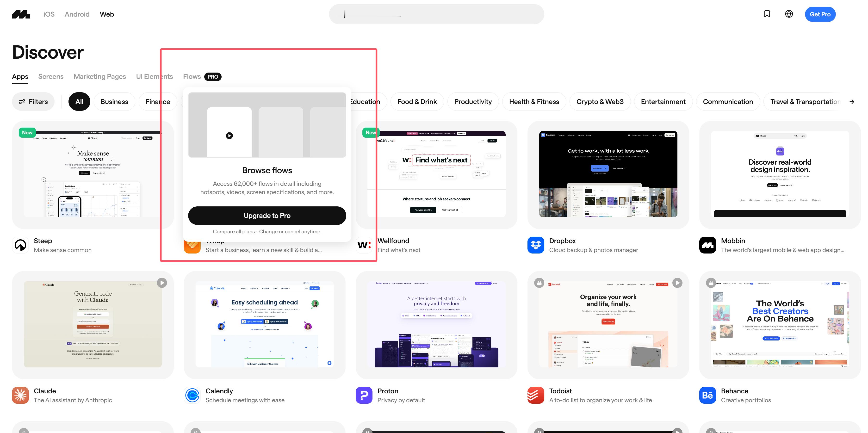
Task: Select the All category chip
Action: tap(79, 101)
